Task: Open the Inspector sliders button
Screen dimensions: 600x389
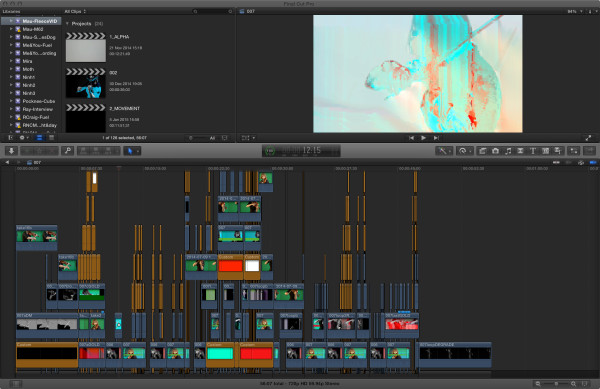Action: point(574,151)
